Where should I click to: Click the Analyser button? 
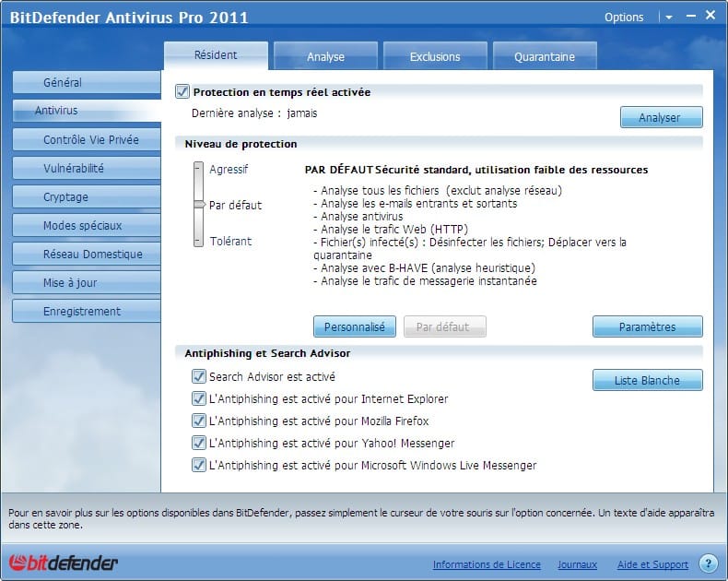(x=661, y=117)
